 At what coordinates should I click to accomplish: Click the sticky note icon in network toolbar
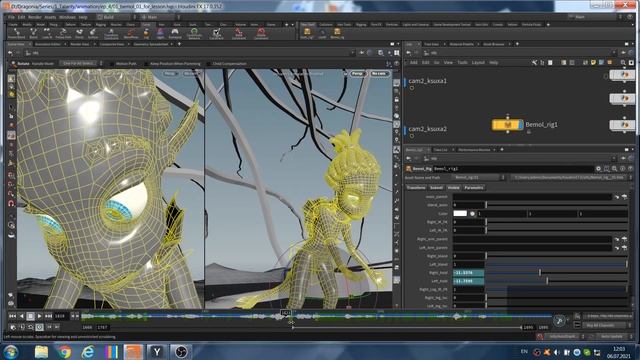pyautogui.click(x=593, y=62)
